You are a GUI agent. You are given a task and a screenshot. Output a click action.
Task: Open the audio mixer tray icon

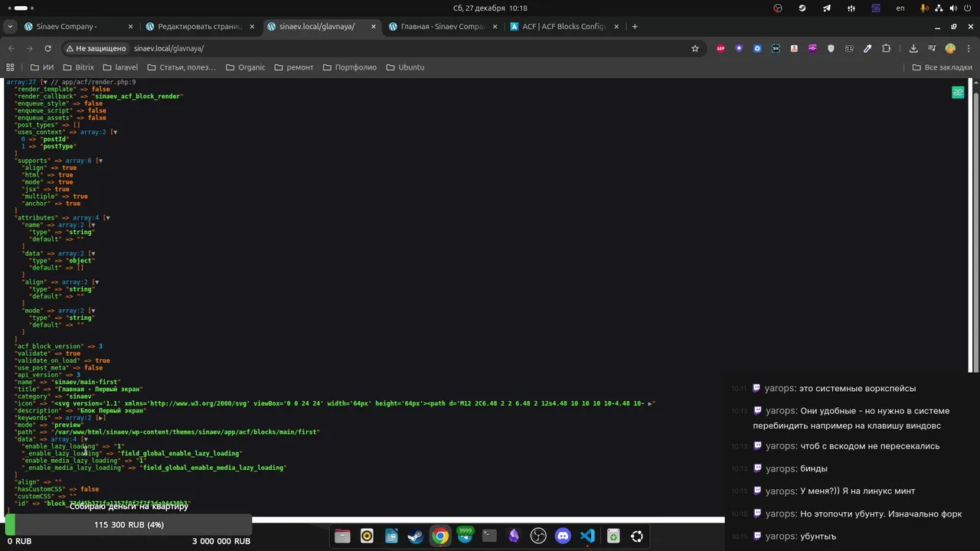click(851, 8)
